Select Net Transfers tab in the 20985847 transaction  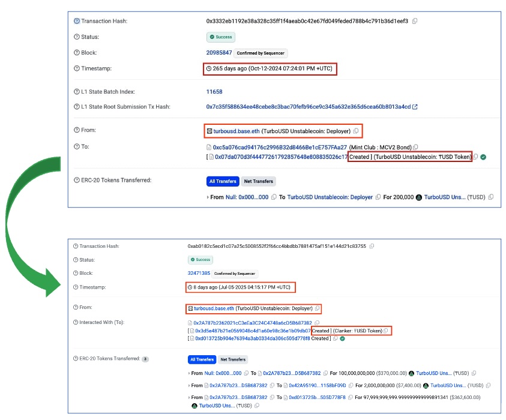click(x=258, y=181)
